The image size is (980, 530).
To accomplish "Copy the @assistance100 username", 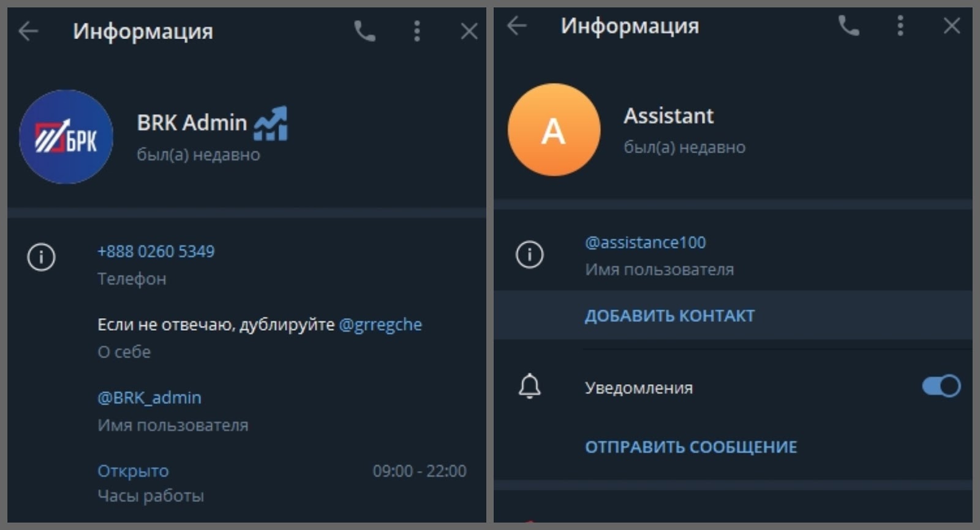I will click(646, 243).
